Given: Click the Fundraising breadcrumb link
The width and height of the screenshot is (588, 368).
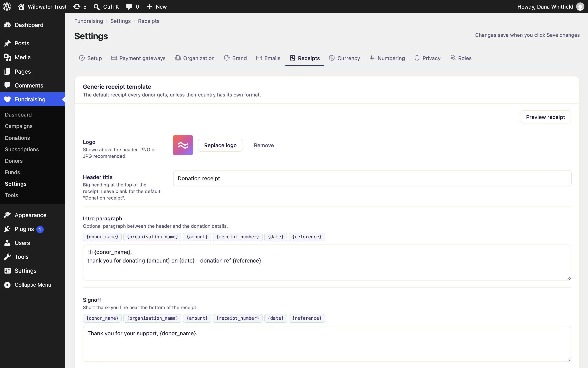Looking at the screenshot, I should point(89,21).
